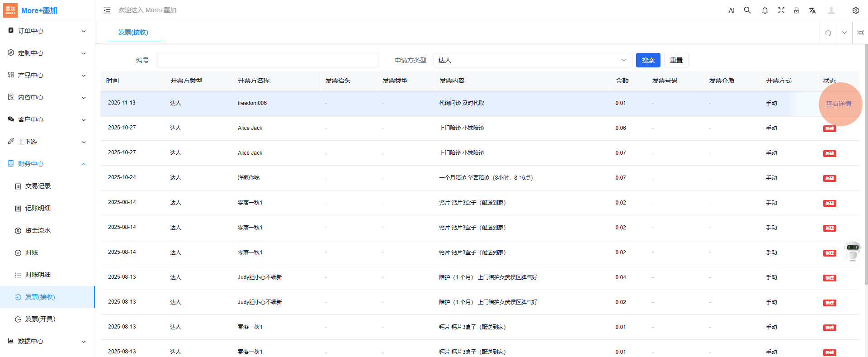Screen dimensions: 868x357
Task: Click 查看详情 for freedom006 row
Action: (x=838, y=104)
